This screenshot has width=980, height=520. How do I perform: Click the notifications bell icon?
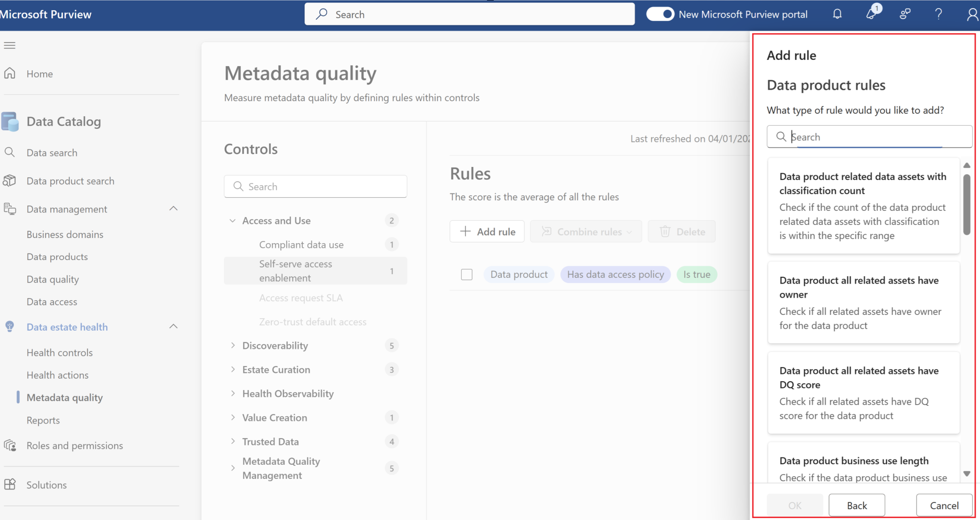[837, 14]
